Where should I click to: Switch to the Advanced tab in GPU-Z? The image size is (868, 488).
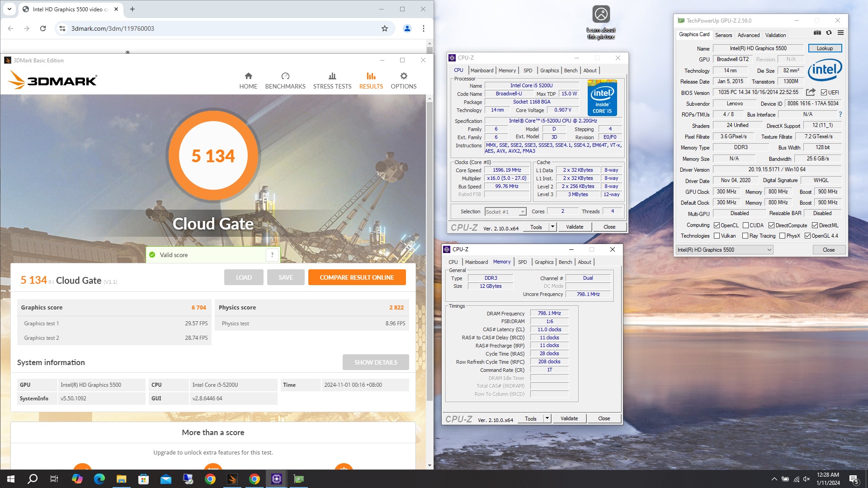coord(749,35)
